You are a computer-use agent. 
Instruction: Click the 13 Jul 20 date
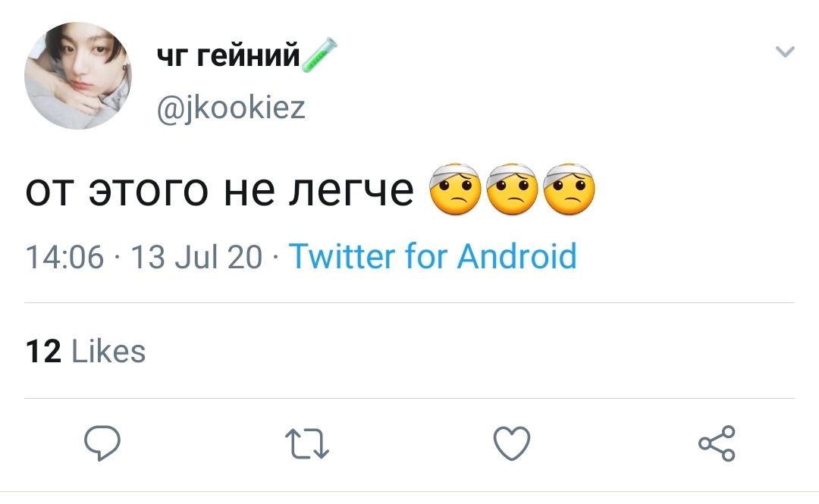pos(196,257)
